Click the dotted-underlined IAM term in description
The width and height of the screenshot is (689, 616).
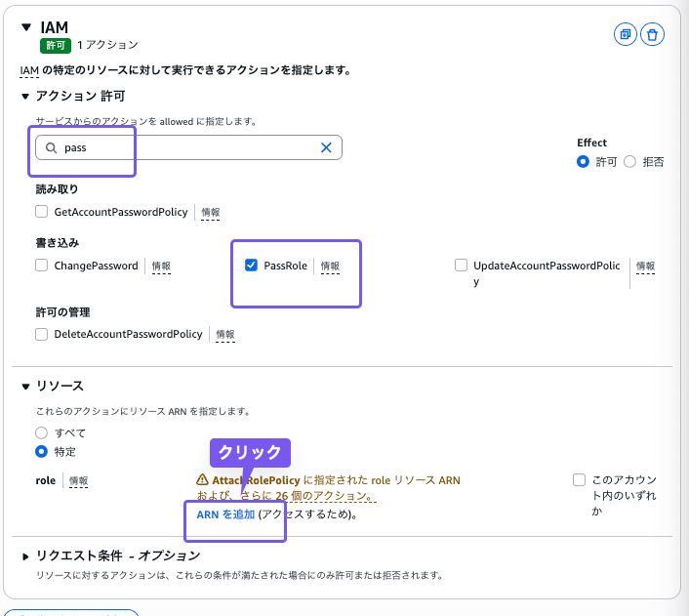click(x=29, y=71)
